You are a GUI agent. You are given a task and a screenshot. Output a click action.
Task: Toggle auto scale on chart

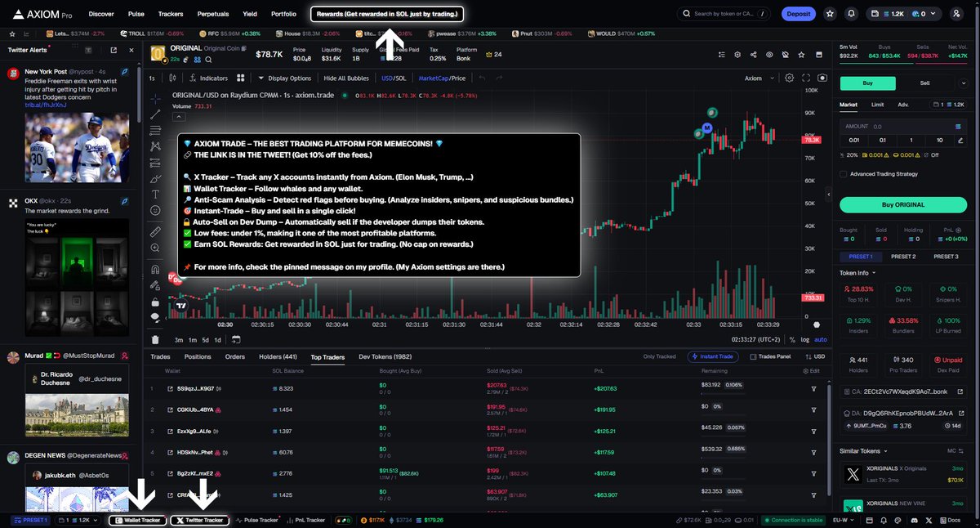point(821,339)
